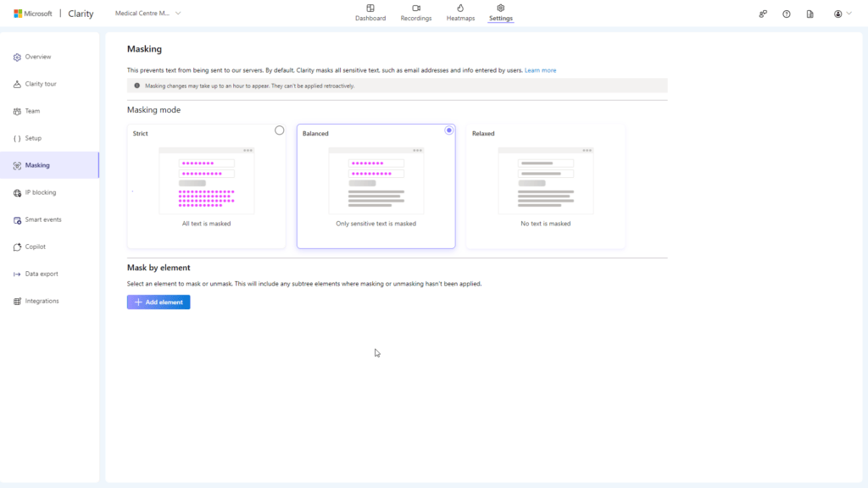Select the Relaxed masking mode
The image size is (868, 488).
click(x=545, y=186)
